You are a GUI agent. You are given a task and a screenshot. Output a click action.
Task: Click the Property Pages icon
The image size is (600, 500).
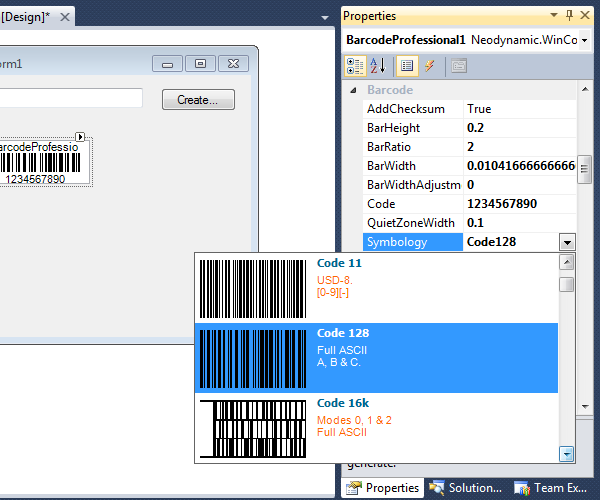(x=458, y=66)
